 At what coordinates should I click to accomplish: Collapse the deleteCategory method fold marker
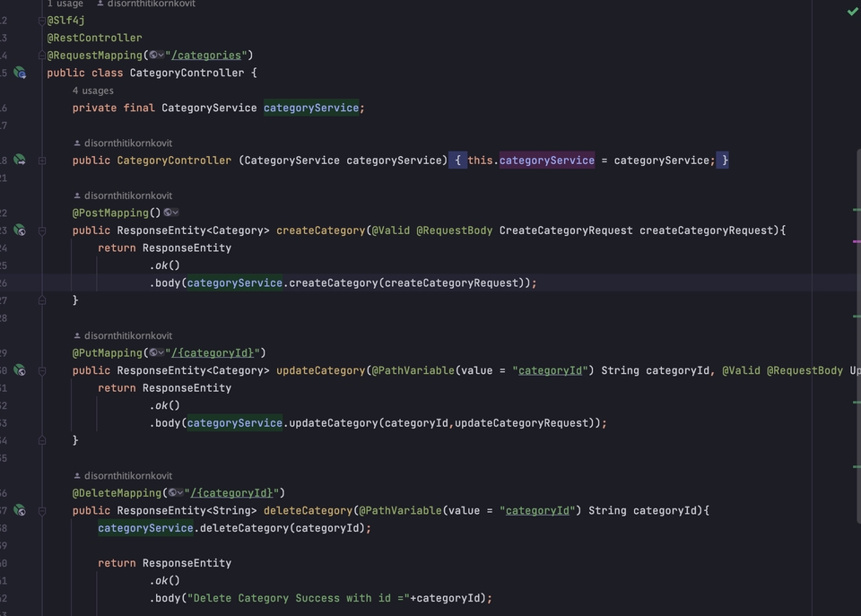[42, 510]
